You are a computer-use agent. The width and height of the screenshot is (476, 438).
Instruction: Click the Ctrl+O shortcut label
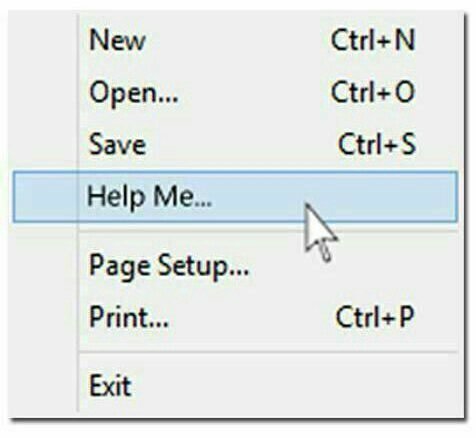pyautogui.click(x=373, y=92)
